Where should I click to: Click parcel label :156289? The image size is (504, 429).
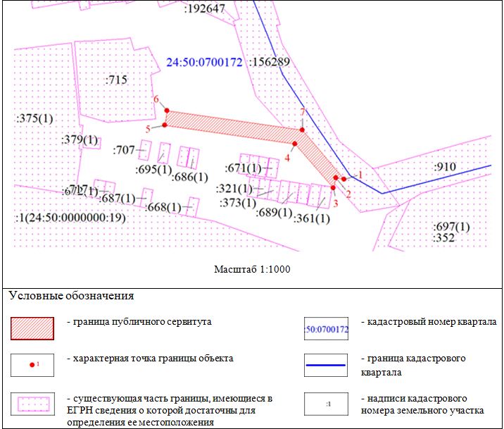coord(269,62)
